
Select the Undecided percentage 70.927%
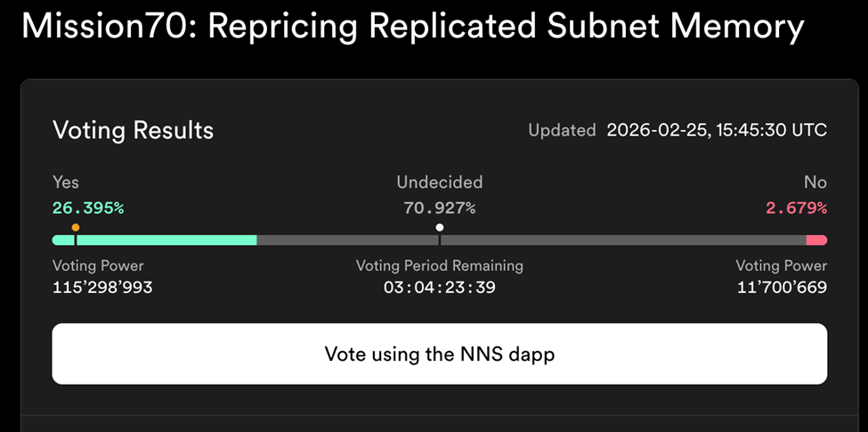[439, 208]
